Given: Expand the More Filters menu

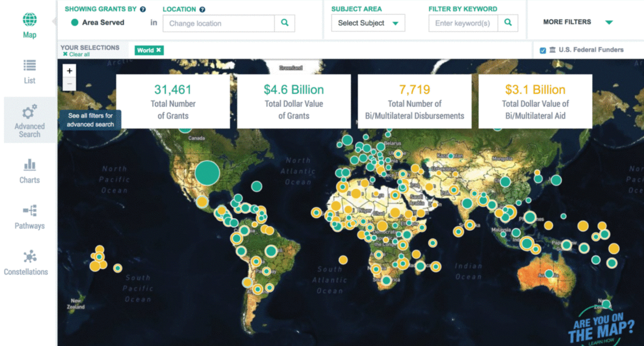Looking at the screenshot, I should pos(577,22).
